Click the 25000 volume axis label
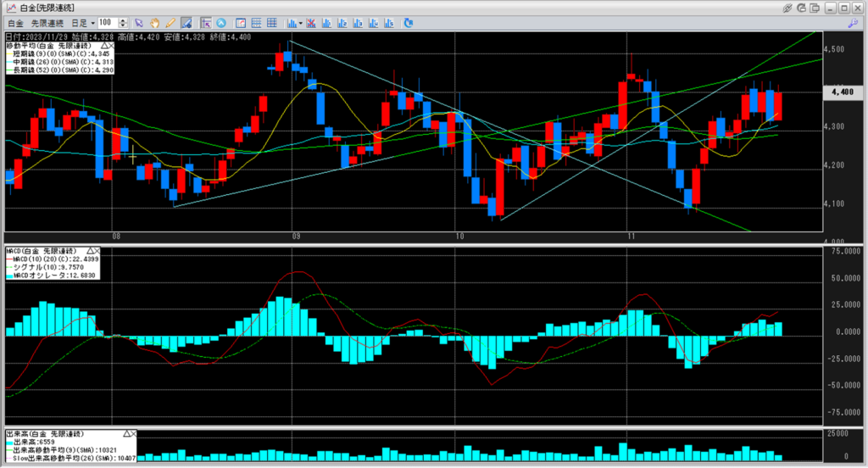Screen dimensions: 868x468 838,433
